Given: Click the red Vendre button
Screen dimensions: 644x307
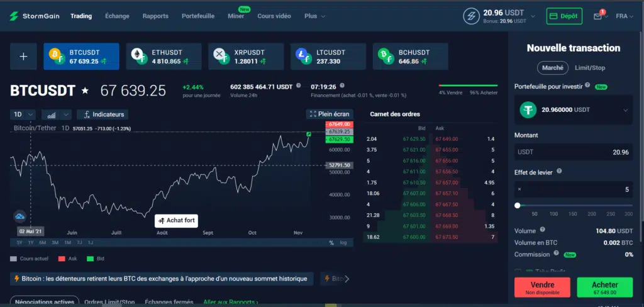Looking at the screenshot, I should pos(542,287).
